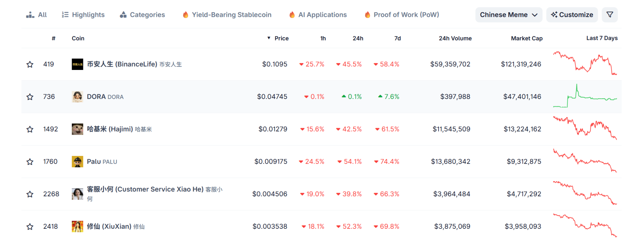Click the DORA coin avatar icon
644x241 pixels.
tap(77, 97)
